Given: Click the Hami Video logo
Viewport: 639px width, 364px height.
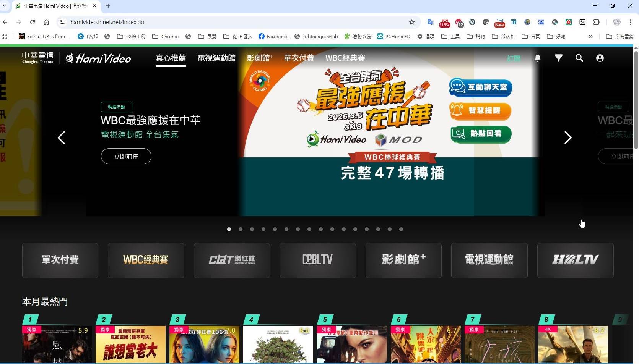Looking at the screenshot, I should coord(98,58).
